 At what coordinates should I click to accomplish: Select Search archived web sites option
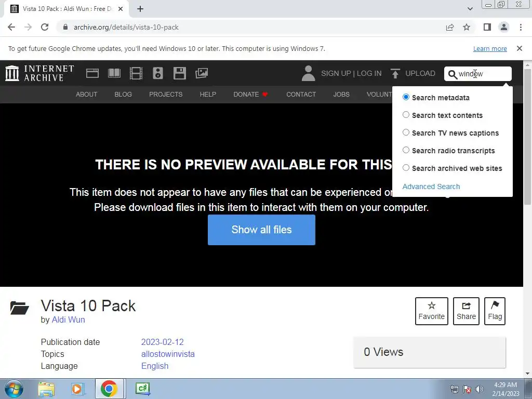pos(406,168)
